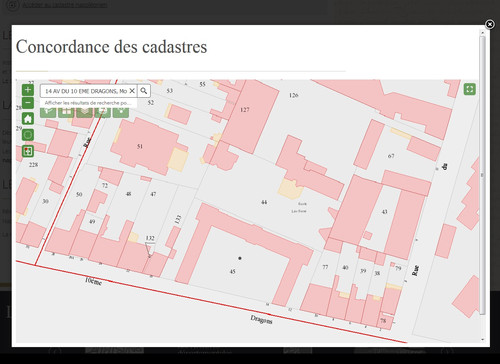Open the print tool
The height and width of the screenshot is (364, 500).
[x=103, y=112]
